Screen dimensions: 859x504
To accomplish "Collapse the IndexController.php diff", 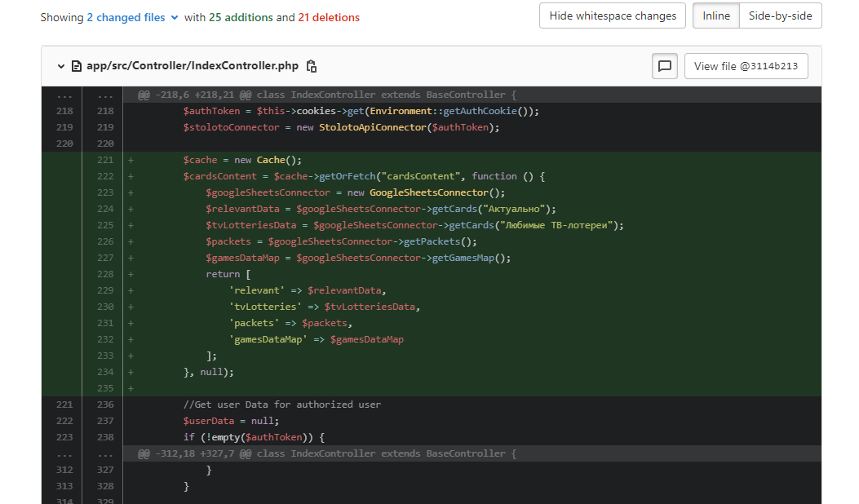I will pyautogui.click(x=61, y=66).
